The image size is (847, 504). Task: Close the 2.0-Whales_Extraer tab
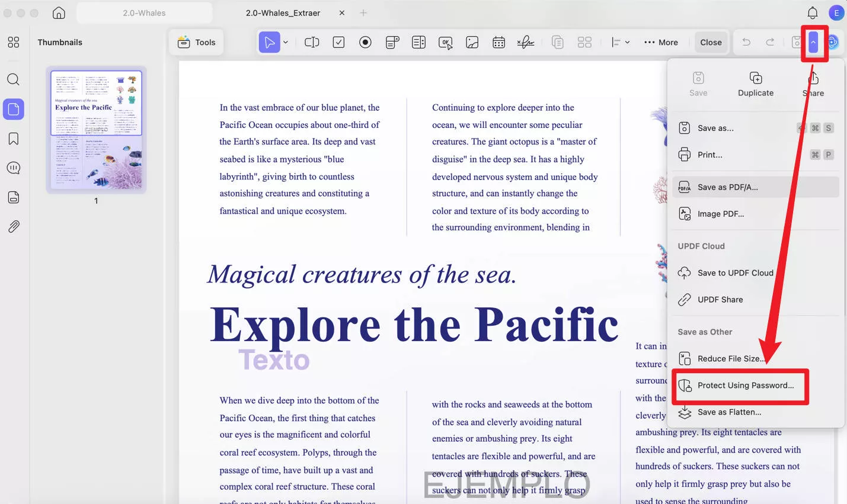tap(342, 12)
